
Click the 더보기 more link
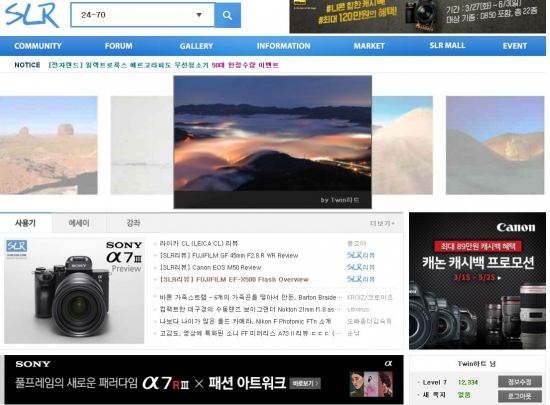(382, 223)
